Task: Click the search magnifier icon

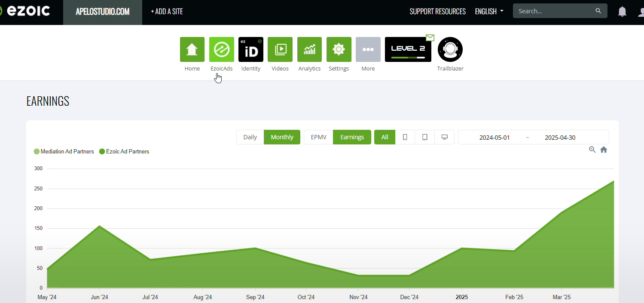Action: (x=598, y=11)
